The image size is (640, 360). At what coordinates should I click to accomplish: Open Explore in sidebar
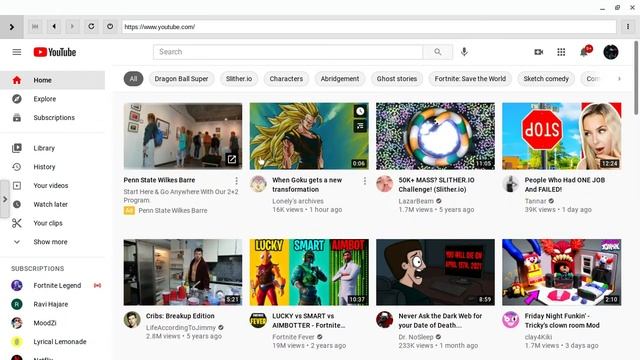tap(52, 99)
